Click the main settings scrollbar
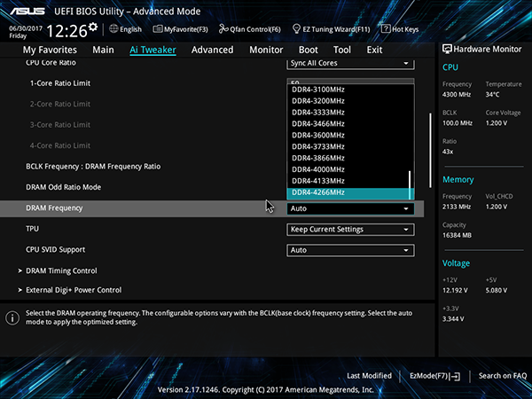532x399 pixels. point(431,151)
